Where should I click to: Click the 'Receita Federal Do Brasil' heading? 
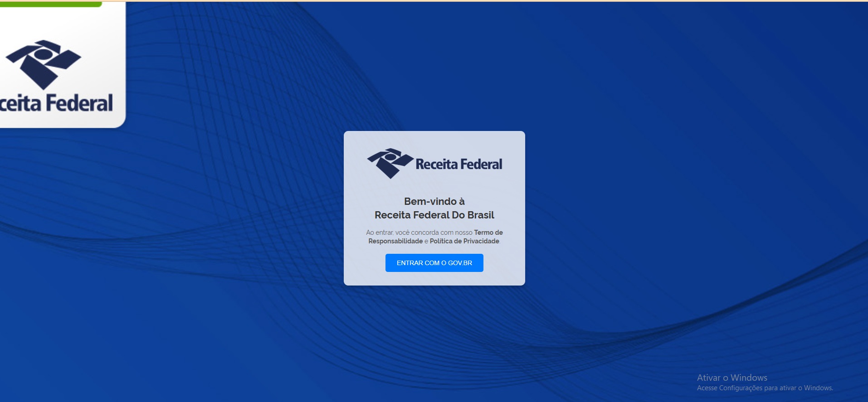pyautogui.click(x=434, y=215)
